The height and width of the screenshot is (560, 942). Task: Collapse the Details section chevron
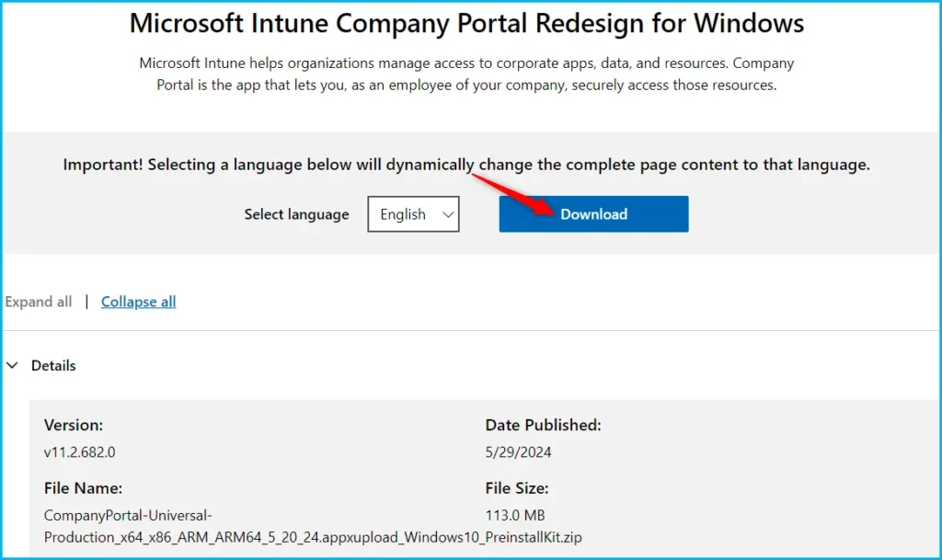click(13, 365)
